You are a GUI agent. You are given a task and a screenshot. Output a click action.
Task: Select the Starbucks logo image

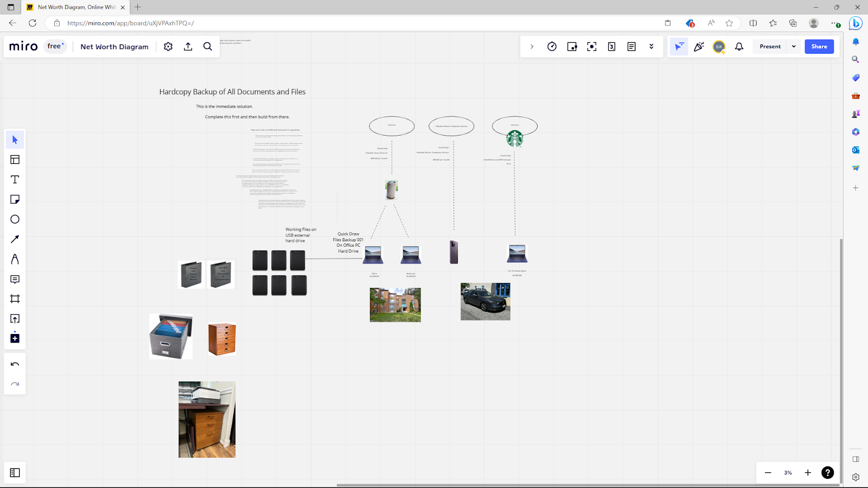pos(515,138)
